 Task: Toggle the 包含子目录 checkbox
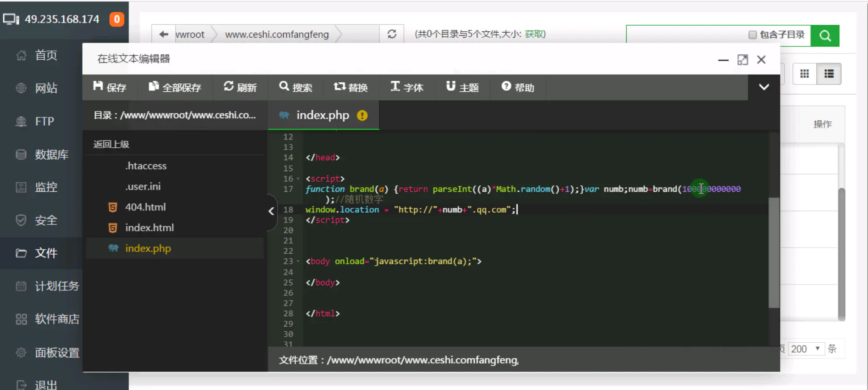coord(752,35)
